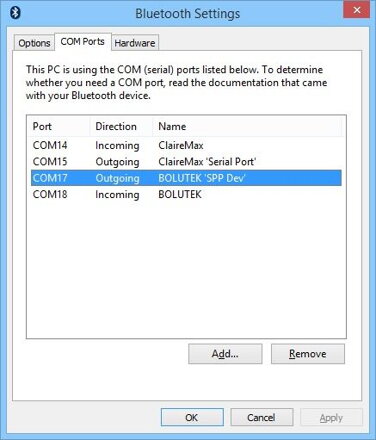Select the COM15 ClaireMax 'Serial Port' row

pyautogui.click(x=186, y=162)
